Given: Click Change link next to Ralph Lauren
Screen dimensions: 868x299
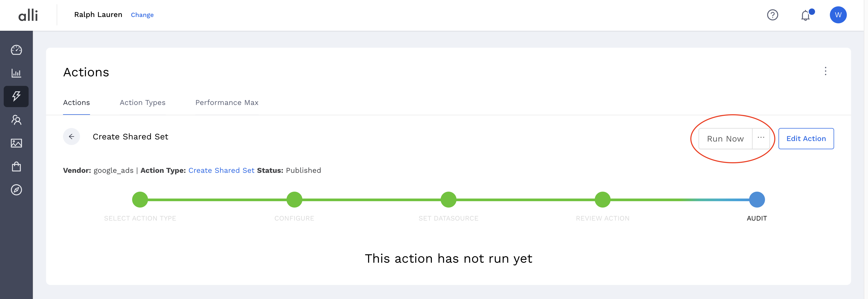Looking at the screenshot, I should click(142, 15).
